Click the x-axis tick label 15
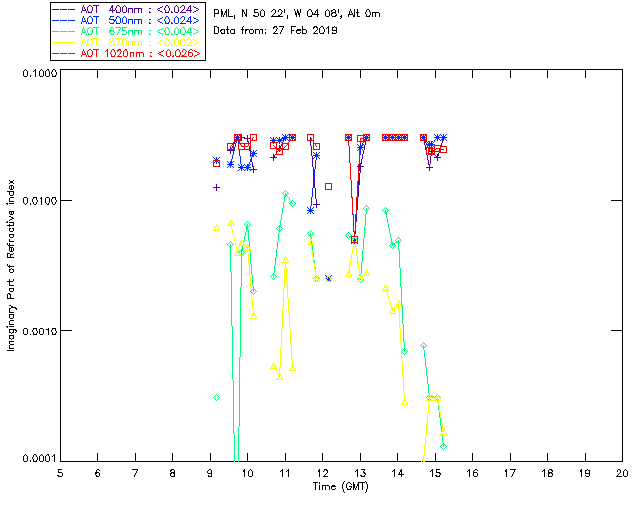This screenshot has height=512, width=640. pyautogui.click(x=435, y=473)
